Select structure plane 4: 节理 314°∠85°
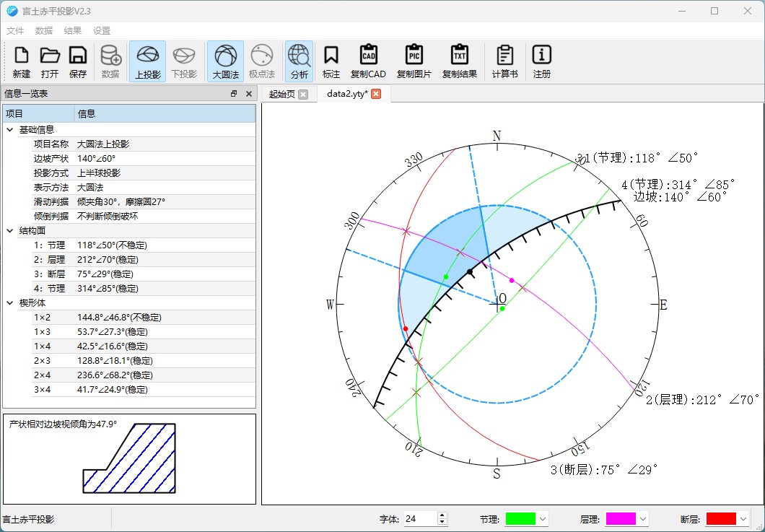 144,289
